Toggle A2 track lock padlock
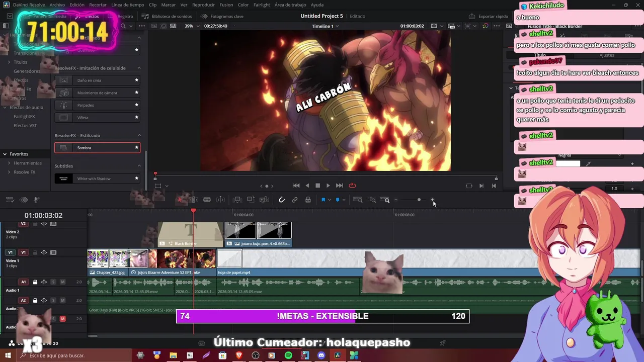 coord(35,300)
